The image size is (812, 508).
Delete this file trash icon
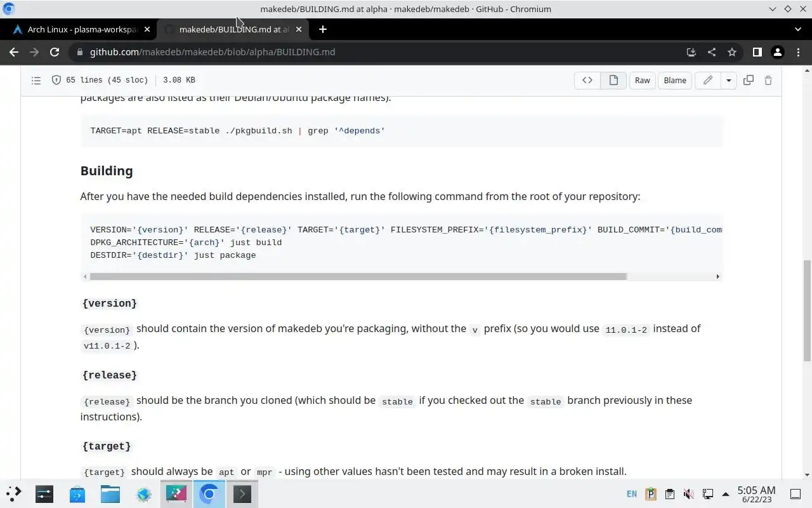pos(768,80)
